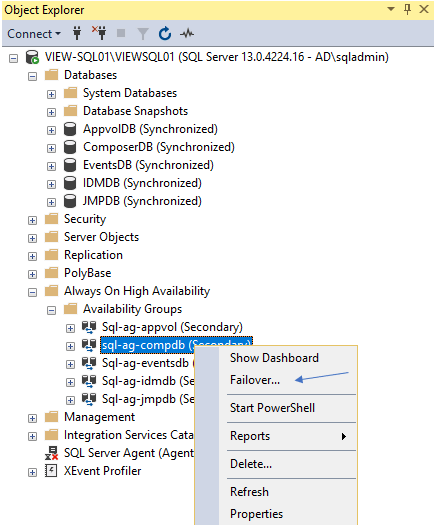
Task: Expand the Security folder node
Action: coord(32,220)
